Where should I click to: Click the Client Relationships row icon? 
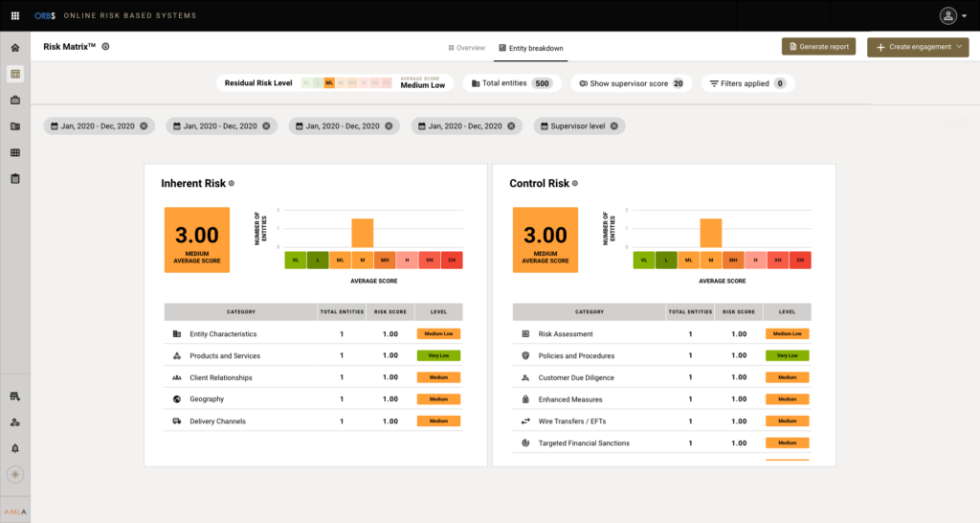pyautogui.click(x=177, y=377)
